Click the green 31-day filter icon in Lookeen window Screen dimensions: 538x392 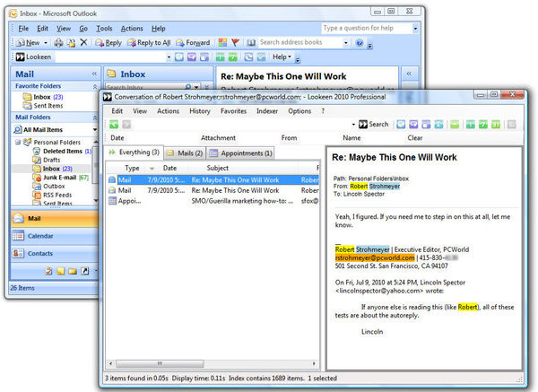(496, 125)
